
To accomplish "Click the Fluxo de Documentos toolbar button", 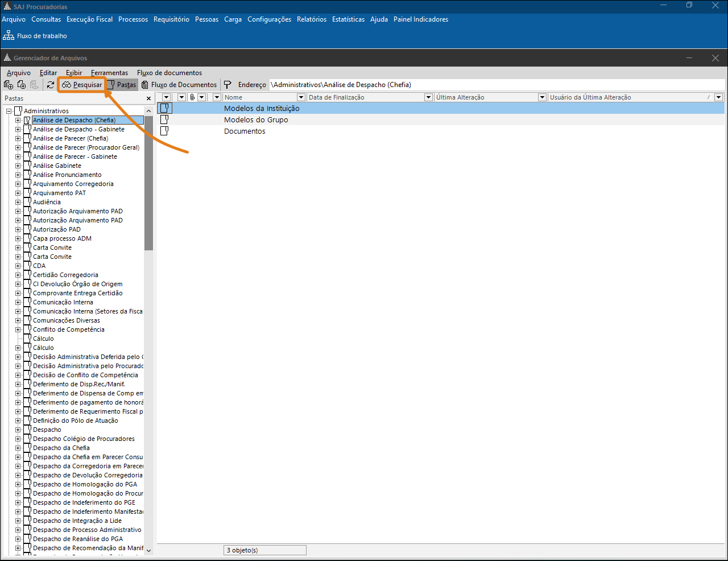I will [179, 85].
